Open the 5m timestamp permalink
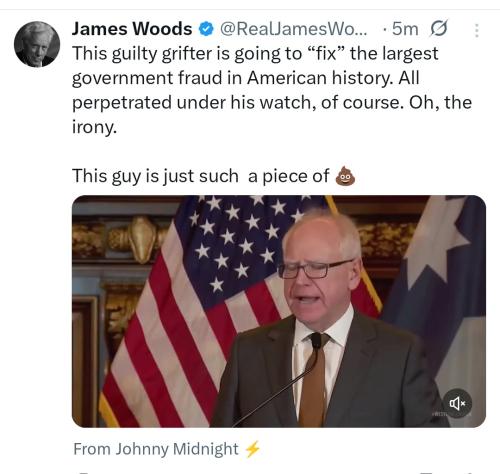This screenshot has width=500, height=474. [405, 29]
